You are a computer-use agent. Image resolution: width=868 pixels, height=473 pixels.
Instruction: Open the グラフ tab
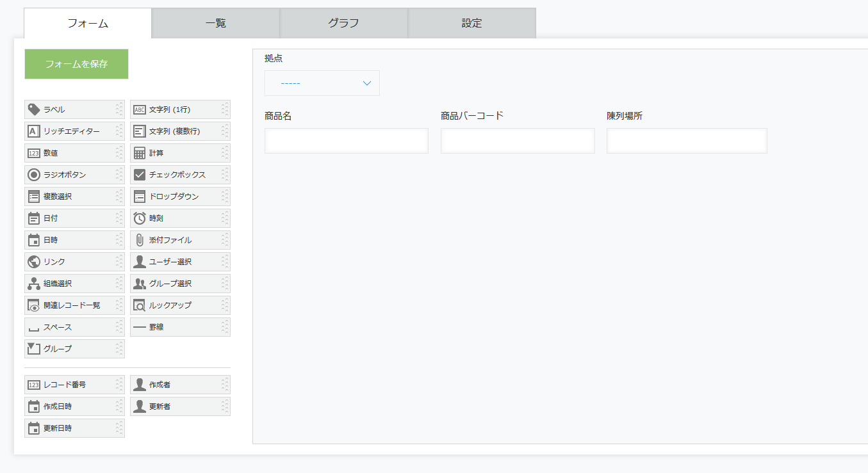click(x=343, y=24)
